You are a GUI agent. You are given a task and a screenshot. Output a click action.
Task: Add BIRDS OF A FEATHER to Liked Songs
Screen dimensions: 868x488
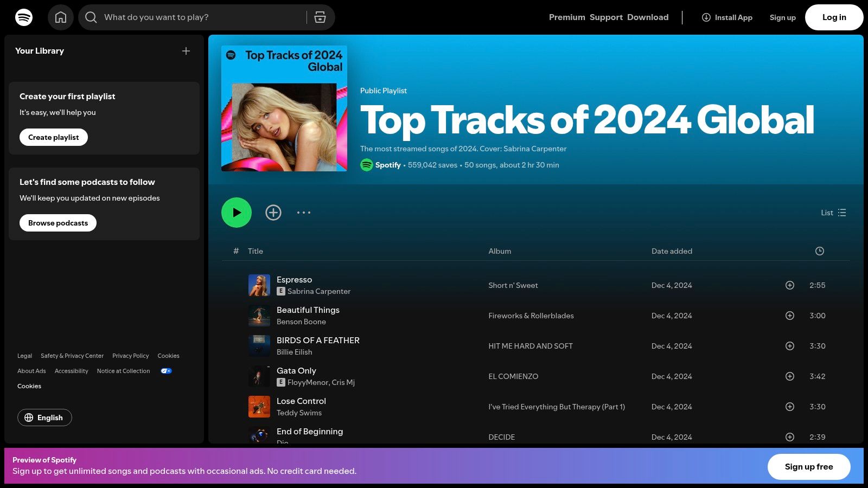tap(790, 346)
